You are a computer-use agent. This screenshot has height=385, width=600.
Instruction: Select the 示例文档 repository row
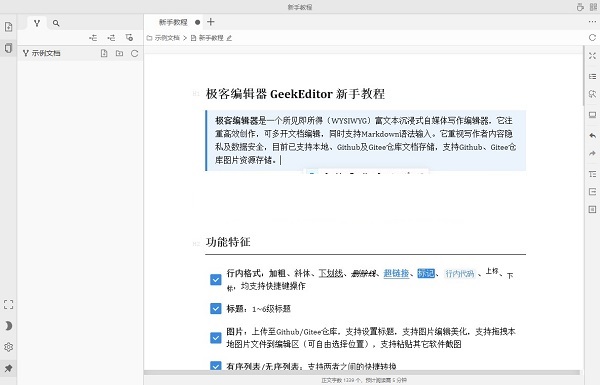click(80, 53)
